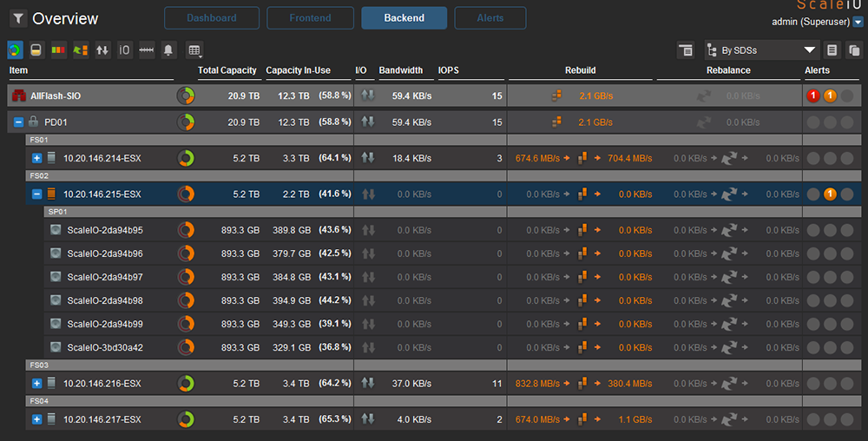
Task: Click the capacity donut for AllFlash-SIO
Action: coord(186,95)
